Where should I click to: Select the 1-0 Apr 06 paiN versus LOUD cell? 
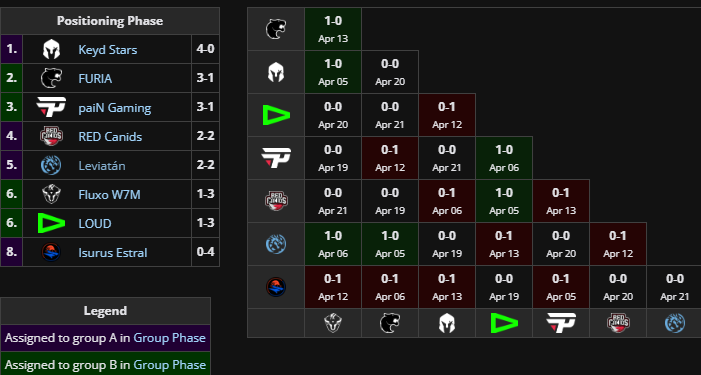(x=504, y=158)
